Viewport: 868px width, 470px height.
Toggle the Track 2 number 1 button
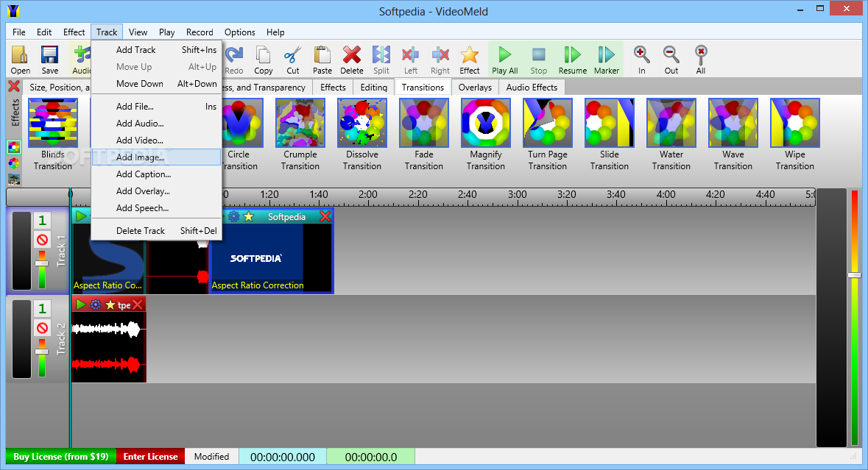tap(42, 308)
